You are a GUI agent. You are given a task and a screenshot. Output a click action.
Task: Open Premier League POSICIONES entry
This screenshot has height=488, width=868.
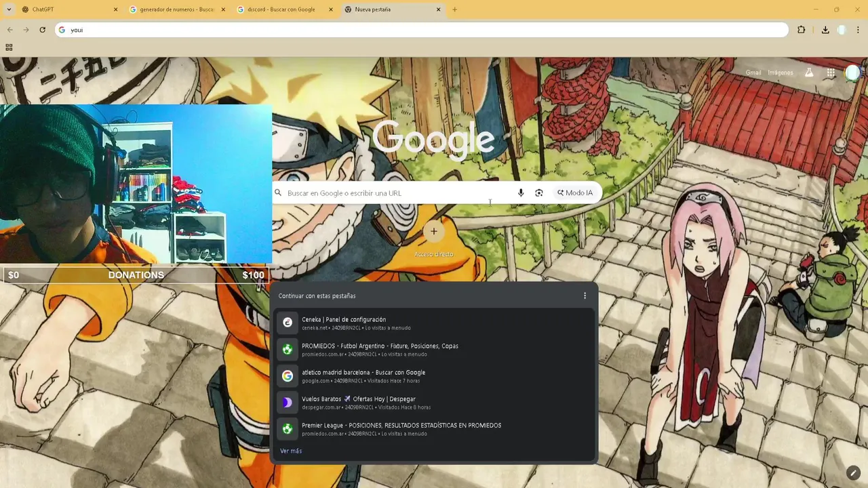click(435, 429)
